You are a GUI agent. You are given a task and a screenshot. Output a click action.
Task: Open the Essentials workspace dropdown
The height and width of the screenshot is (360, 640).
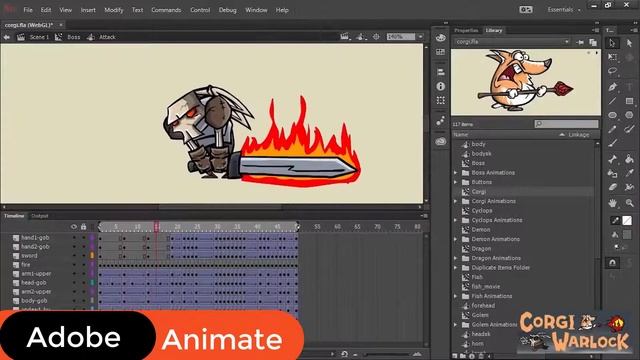(564, 10)
